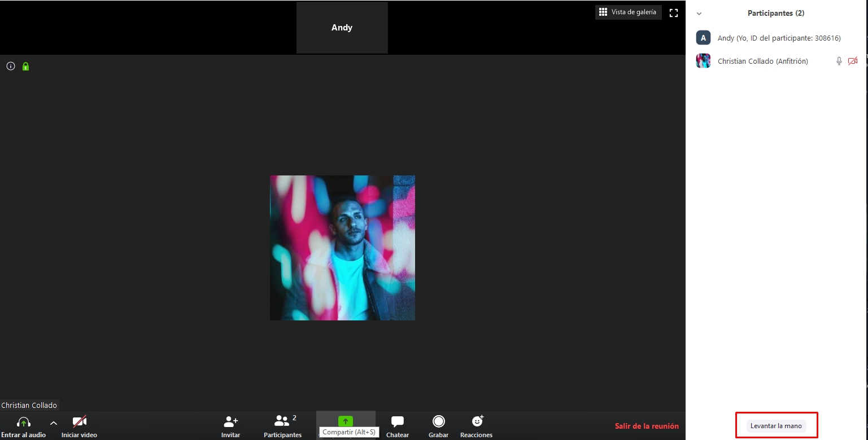The image size is (868, 440).
Task: Open the meeting information icon
Action: [x=10, y=66]
